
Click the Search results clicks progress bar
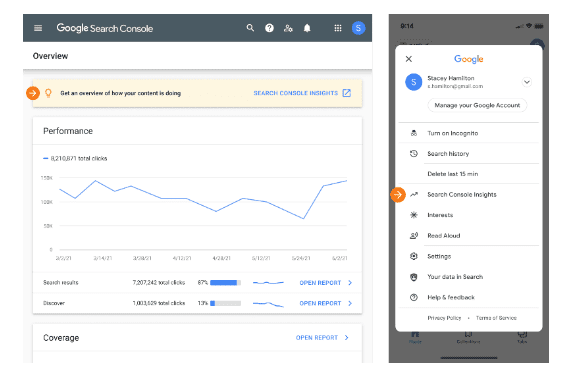click(x=225, y=283)
